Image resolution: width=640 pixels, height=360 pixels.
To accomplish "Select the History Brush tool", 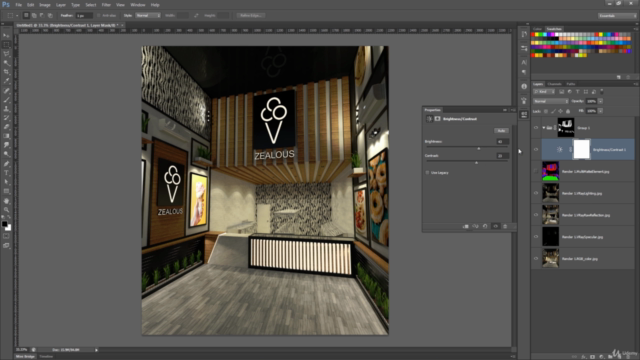I will 6,118.
